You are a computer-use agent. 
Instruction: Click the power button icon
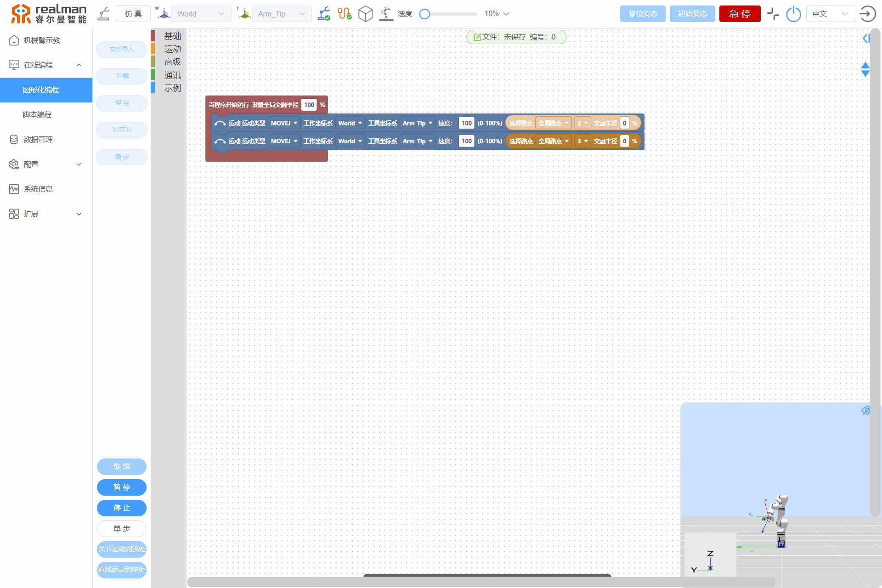(x=793, y=14)
